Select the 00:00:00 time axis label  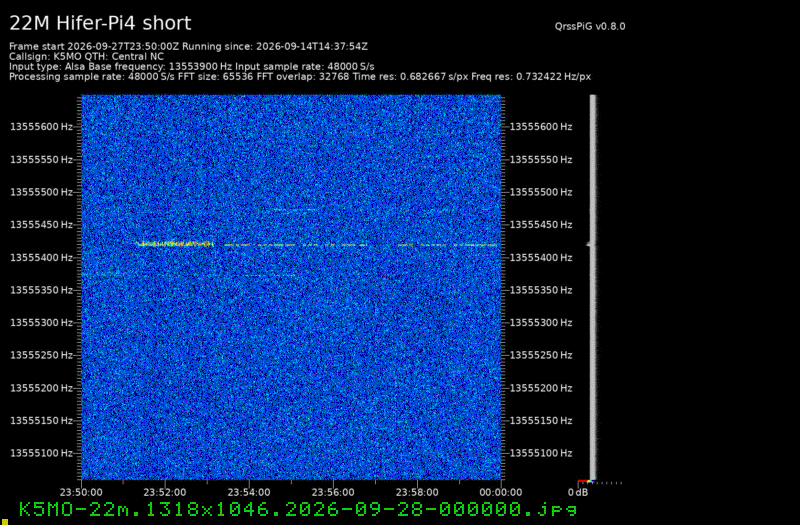(x=501, y=492)
